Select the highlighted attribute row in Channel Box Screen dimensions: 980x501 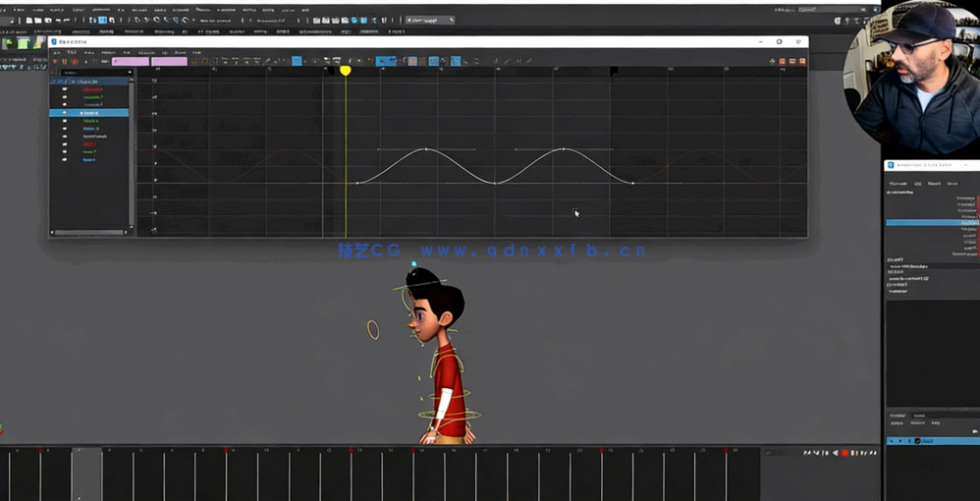(931, 223)
